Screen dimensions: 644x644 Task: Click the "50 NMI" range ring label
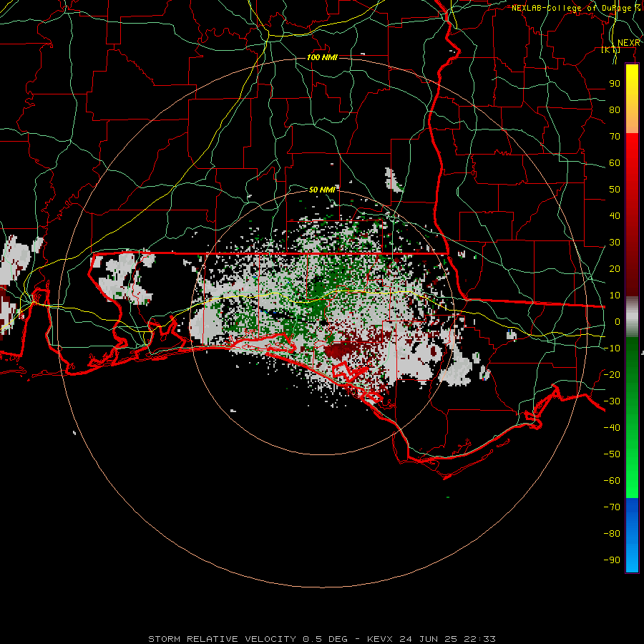322,190
